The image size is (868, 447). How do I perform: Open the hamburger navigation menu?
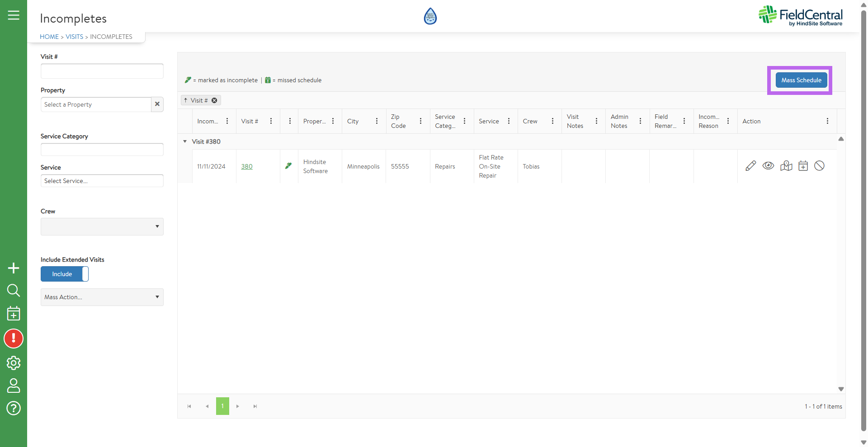click(14, 15)
